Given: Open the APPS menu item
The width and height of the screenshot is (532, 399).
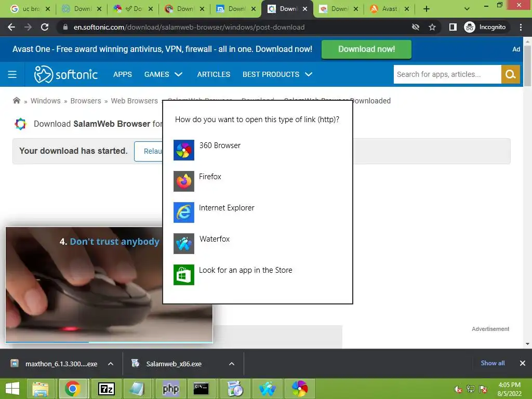Looking at the screenshot, I should tap(123, 74).
